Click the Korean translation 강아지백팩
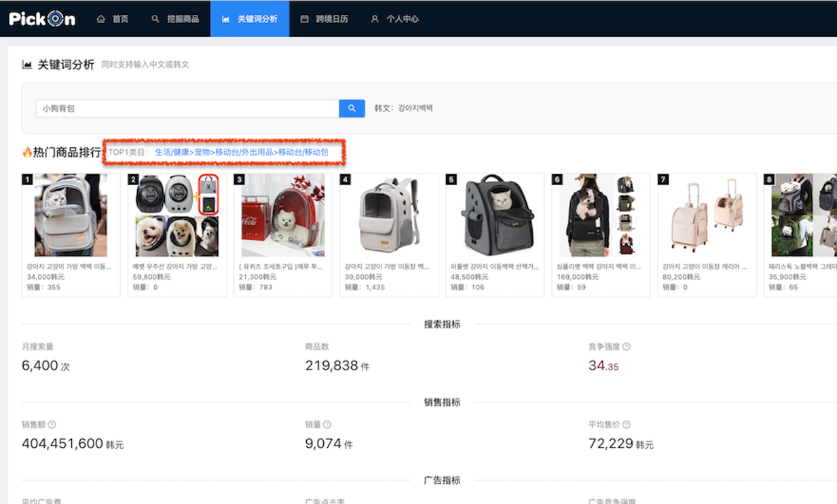Viewport: 837px width, 504px height. point(415,109)
